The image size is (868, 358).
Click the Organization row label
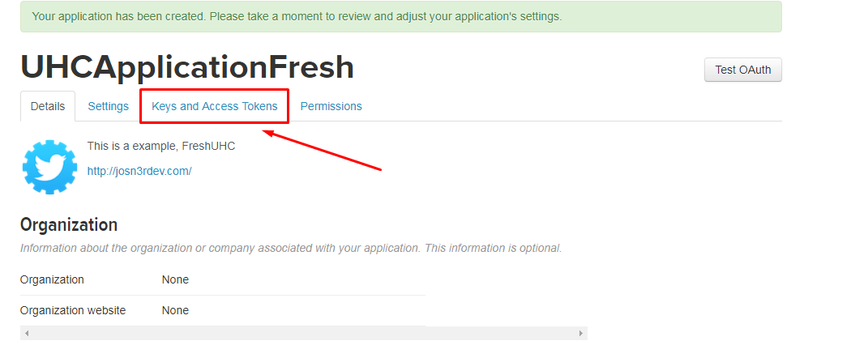(x=52, y=279)
